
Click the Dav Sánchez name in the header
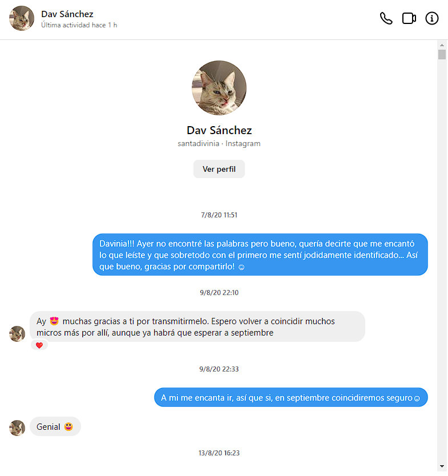tap(67, 14)
